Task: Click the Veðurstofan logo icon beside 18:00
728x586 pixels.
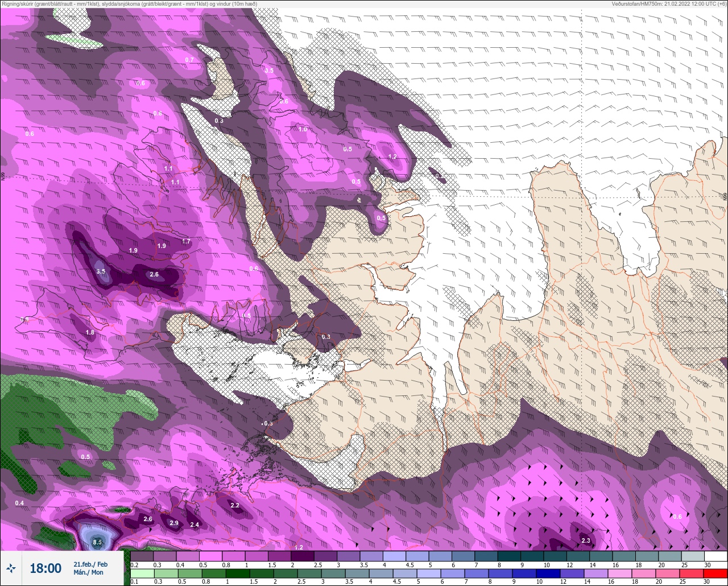Action: click(11, 568)
